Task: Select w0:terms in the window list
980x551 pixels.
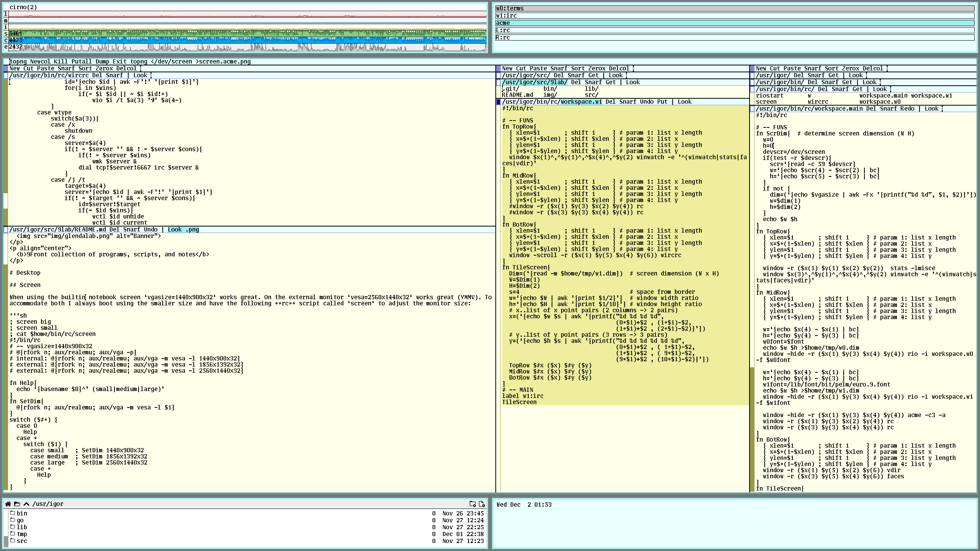Action: (x=735, y=8)
